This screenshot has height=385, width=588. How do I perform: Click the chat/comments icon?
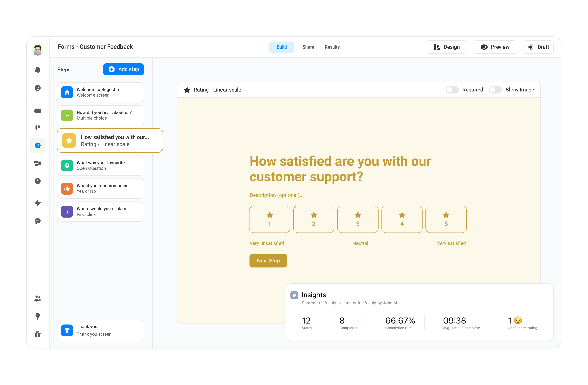point(38,220)
